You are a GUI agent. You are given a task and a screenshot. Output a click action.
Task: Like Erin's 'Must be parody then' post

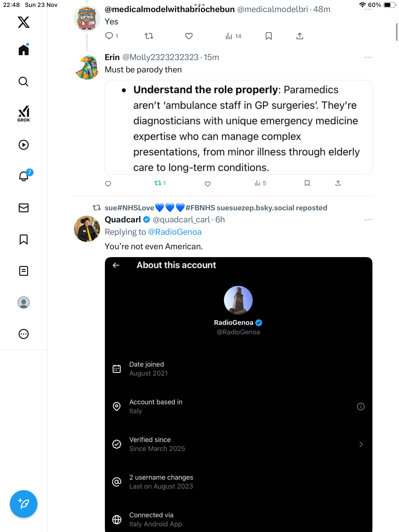coord(208,184)
